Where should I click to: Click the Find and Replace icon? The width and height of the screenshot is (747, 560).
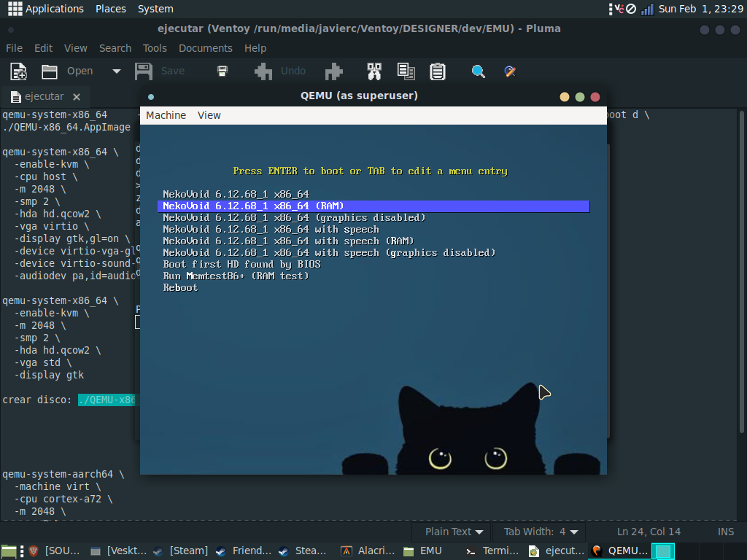[510, 71]
